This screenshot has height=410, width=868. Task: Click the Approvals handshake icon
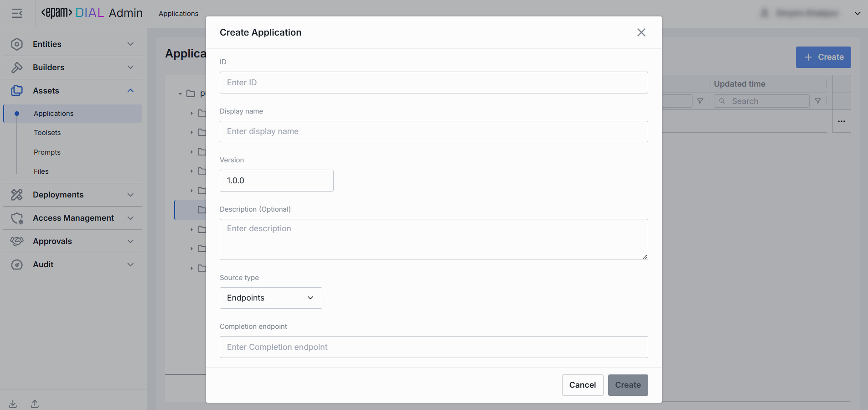click(17, 241)
